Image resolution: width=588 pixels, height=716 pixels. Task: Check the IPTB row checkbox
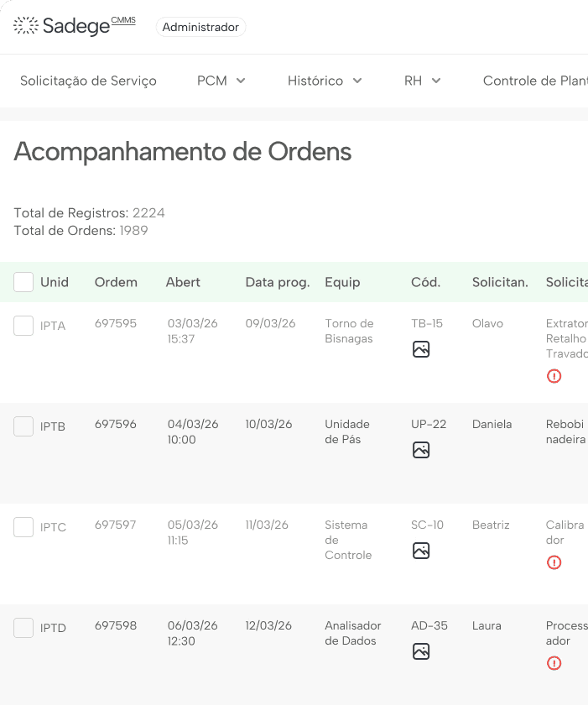(23, 426)
